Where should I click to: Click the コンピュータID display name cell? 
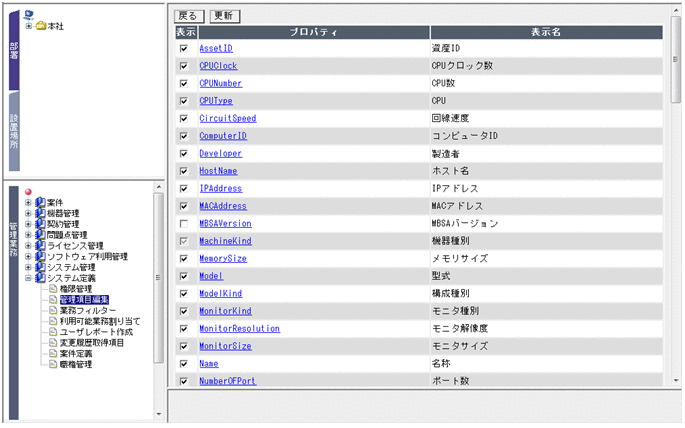coord(546,136)
